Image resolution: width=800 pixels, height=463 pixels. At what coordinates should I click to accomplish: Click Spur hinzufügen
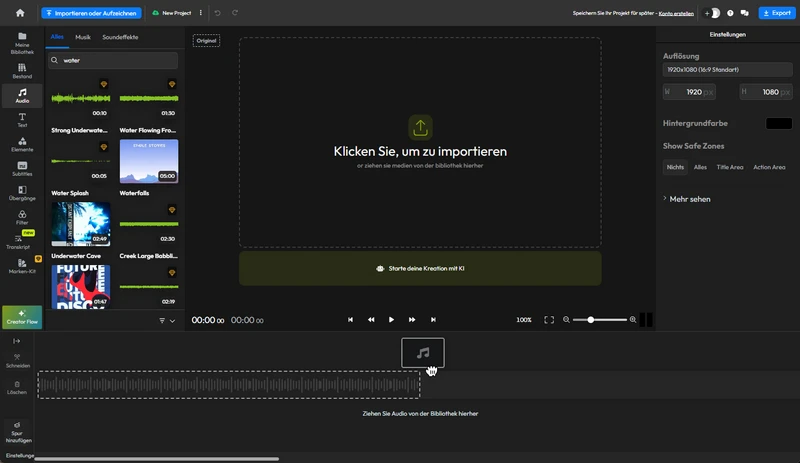point(18,432)
